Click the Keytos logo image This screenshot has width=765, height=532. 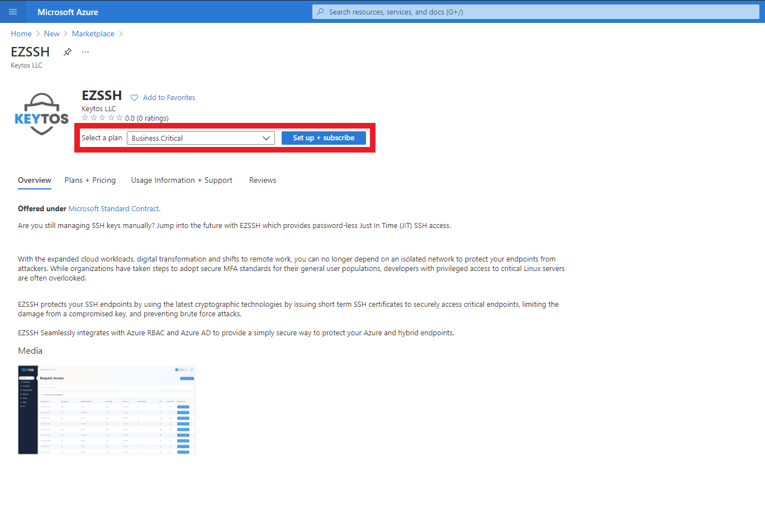[x=42, y=114]
